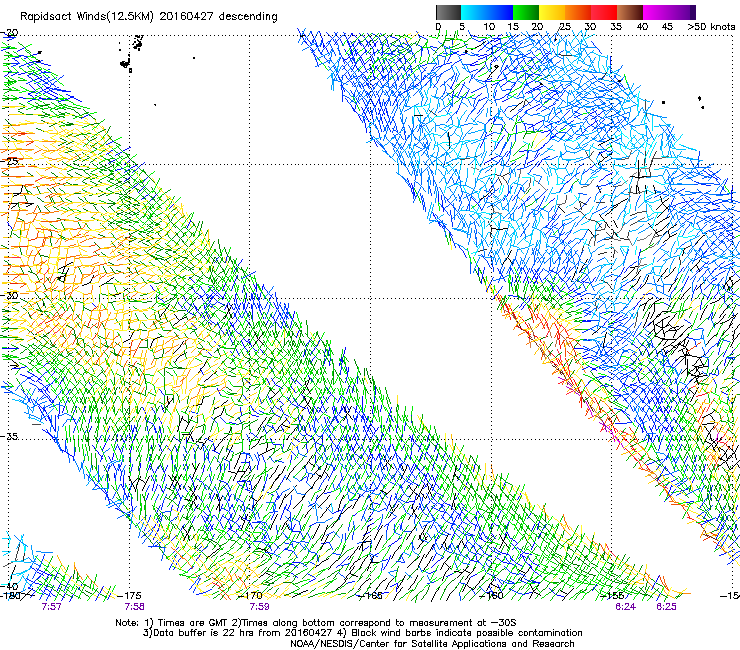Viewport: 740px width, 650px height.
Task: Click the word "descending" in the title
Action: (248, 17)
